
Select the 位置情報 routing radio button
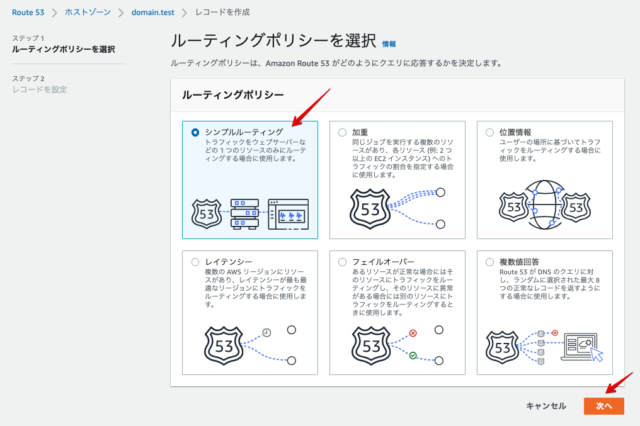point(489,132)
